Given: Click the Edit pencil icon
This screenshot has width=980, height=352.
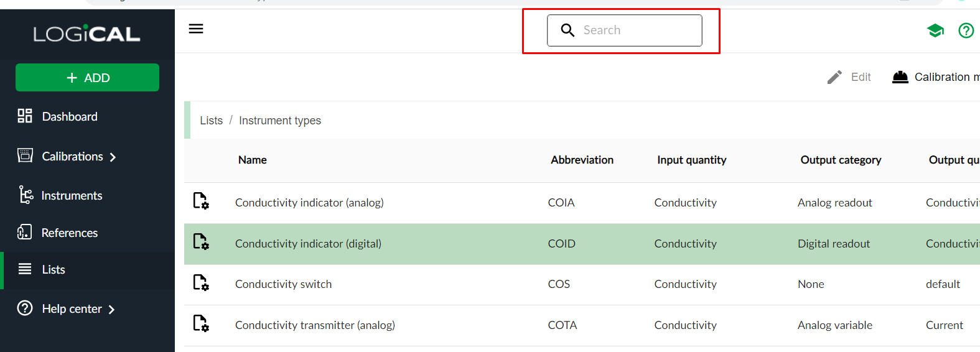Looking at the screenshot, I should coord(834,77).
